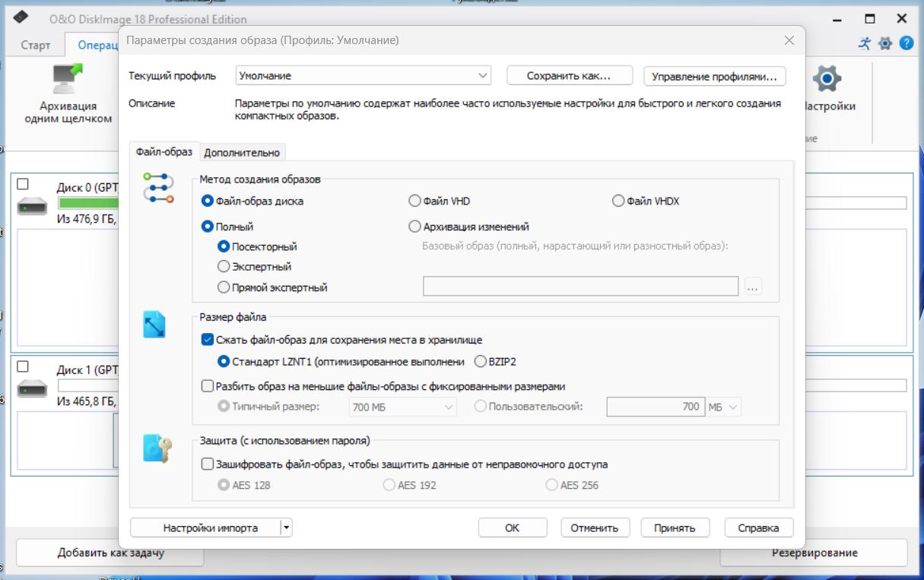Click the Сохранить как... button
Image resolution: width=924 pixels, height=580 pixels.
click(570, 76)
